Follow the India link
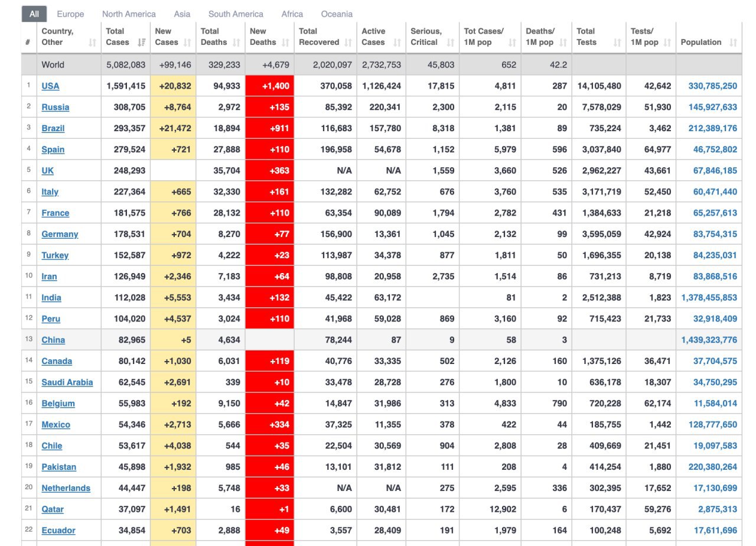Viewport: 756px width, 546px height. click(51, 298)
